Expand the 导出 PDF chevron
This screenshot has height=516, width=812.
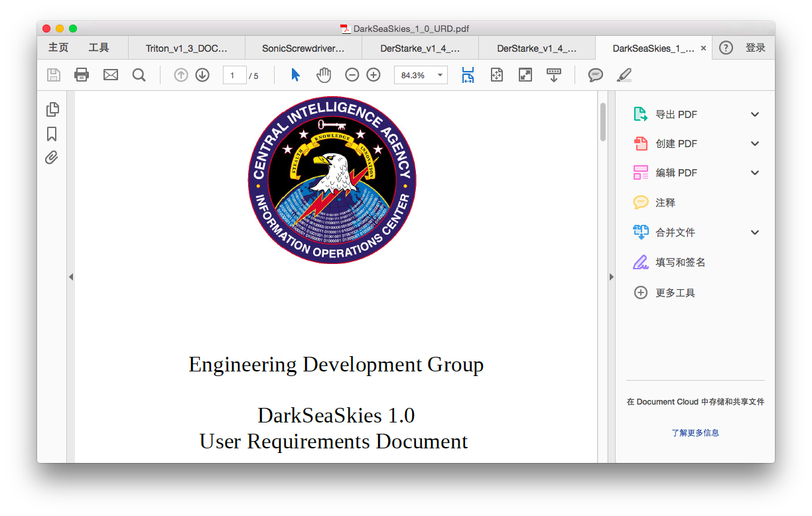[x=755, y=114]
